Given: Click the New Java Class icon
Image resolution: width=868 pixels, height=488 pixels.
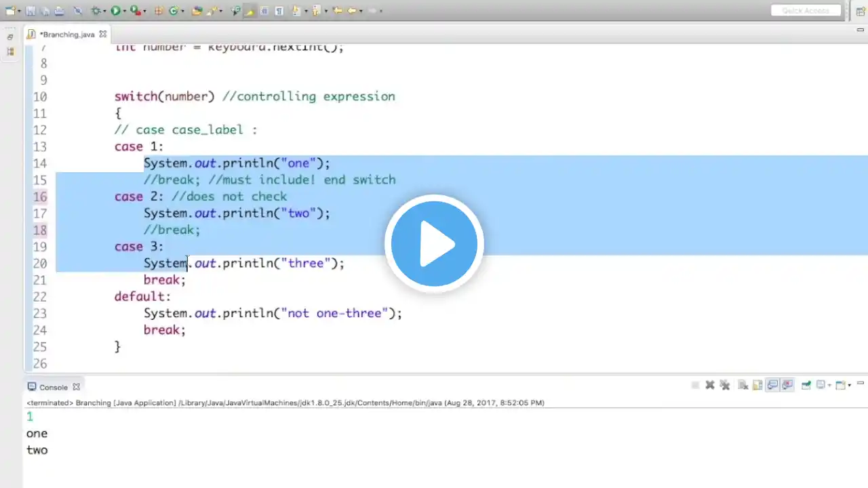Looking at the screenshot, I should (x=174, y=11).
